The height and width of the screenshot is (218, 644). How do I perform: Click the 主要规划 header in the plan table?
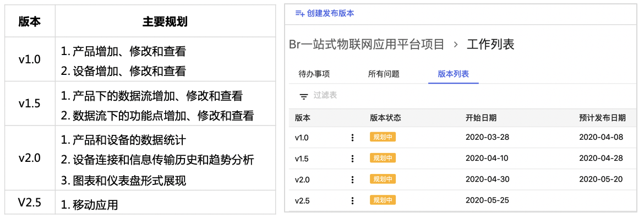point(165,22)
